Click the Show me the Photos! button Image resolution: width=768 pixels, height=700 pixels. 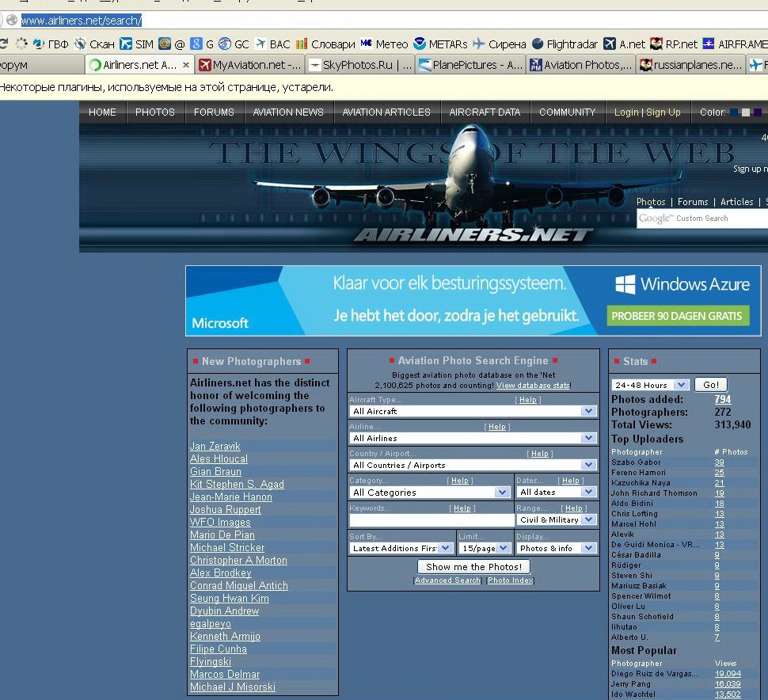pyautogui.click(x=473, y=567)
